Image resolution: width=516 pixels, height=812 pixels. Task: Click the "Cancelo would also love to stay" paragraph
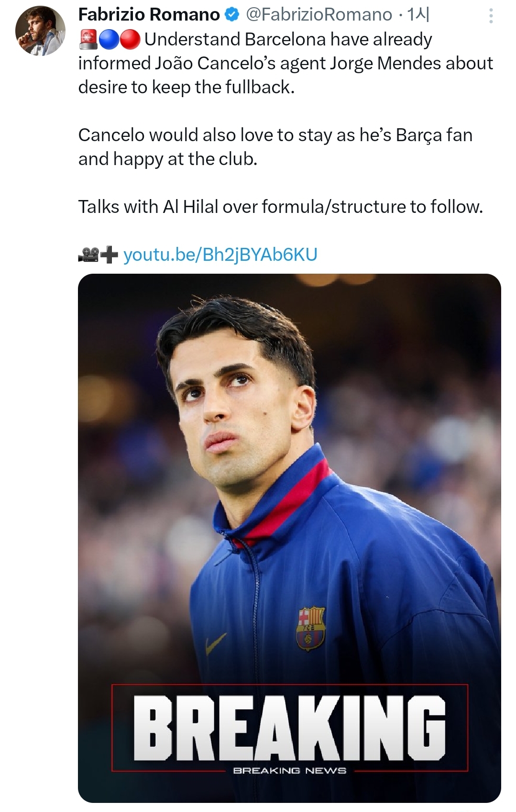click(275, 147)
